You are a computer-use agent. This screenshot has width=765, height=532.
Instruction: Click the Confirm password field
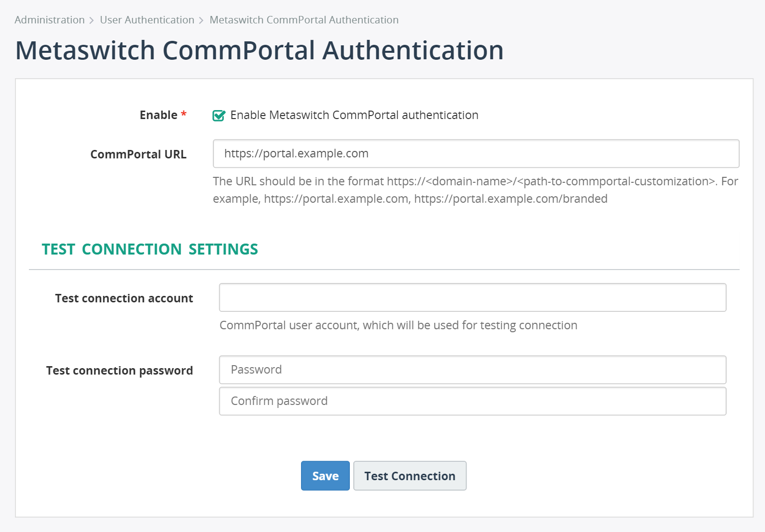click(x=472, y=401)
